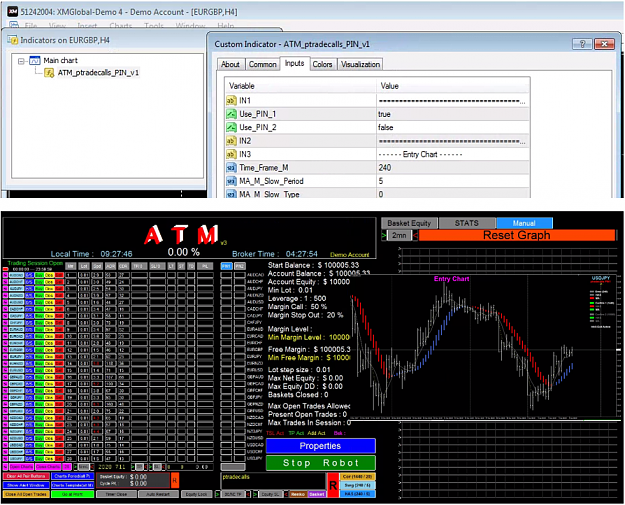
Task: Click the purple Basket button
Action: tap(317, 494)
